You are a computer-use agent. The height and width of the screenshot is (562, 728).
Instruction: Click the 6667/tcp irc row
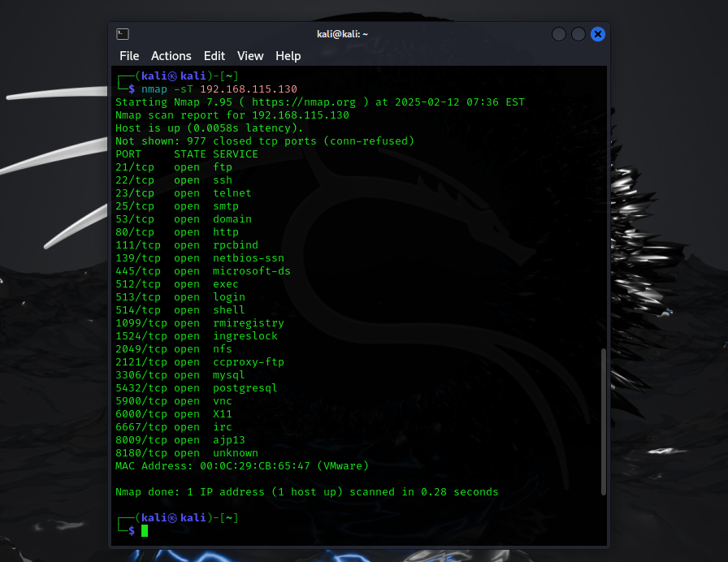(174, 427)
